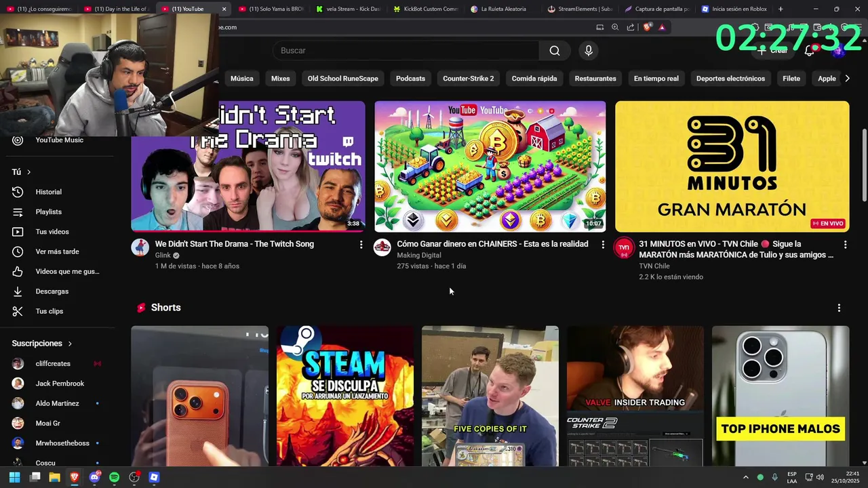
Task: Select the Old School RuneScape chip
Action: [x=343, y=79]
